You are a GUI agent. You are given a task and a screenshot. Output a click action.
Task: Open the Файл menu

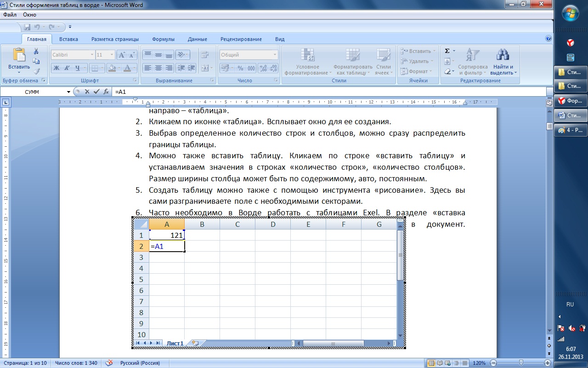coord(10,15)
